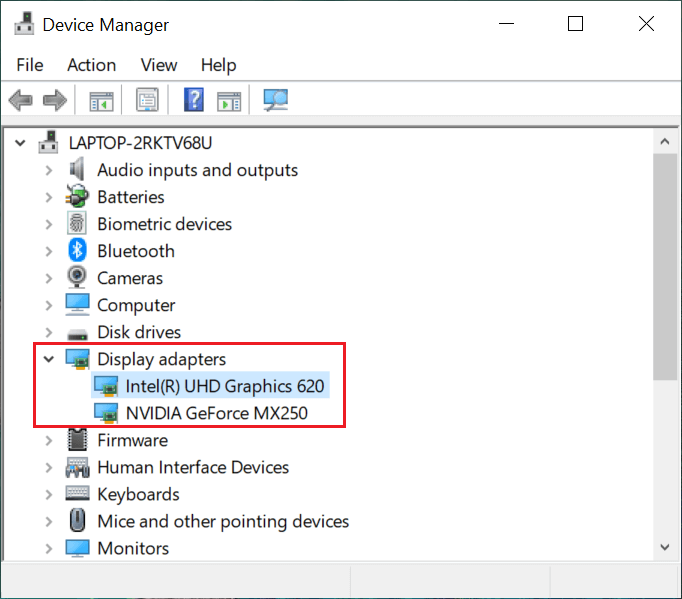The width and height of the screenshot is (682, 599).
Task: Collapse the Display adapters category
Action: [x=48, y=359]
